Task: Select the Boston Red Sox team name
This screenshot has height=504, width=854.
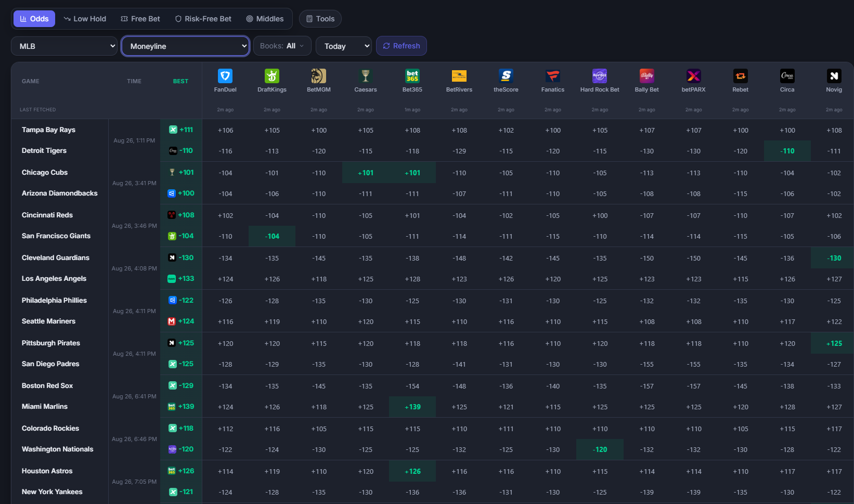Action: [x=47, y=385]
